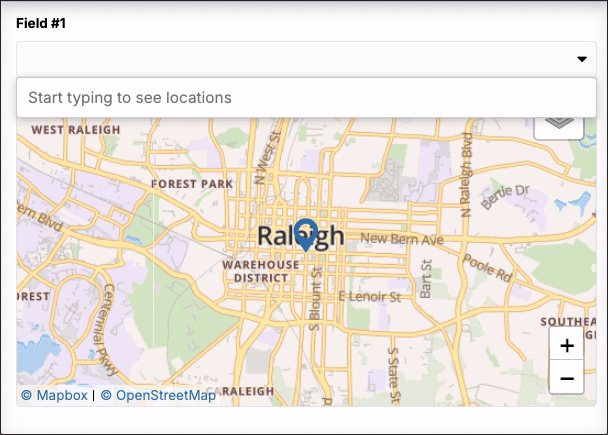Click the 'WEST RALEIGH' map label
The image size is (608, 435).
tap(76, 130)
